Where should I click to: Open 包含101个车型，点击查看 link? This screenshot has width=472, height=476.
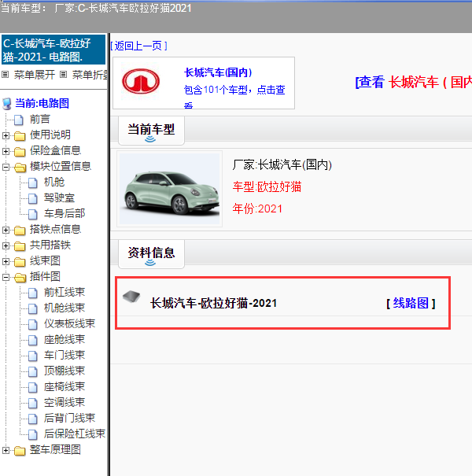[x=234, y=96]
